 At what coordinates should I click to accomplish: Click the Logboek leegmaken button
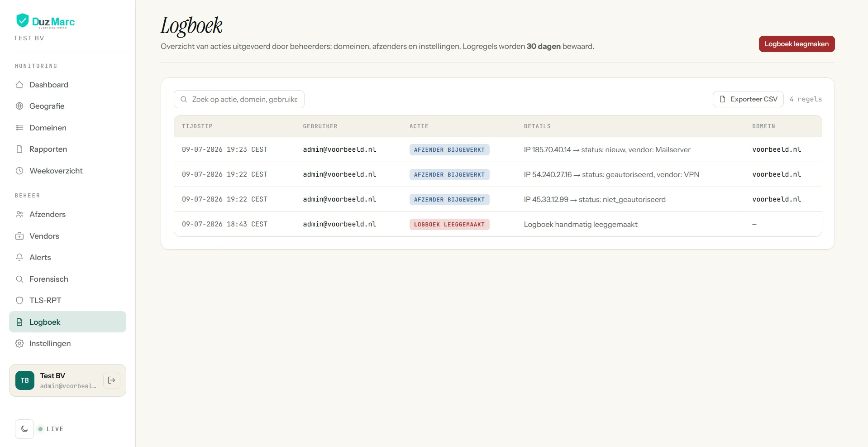tap(796, 44)
